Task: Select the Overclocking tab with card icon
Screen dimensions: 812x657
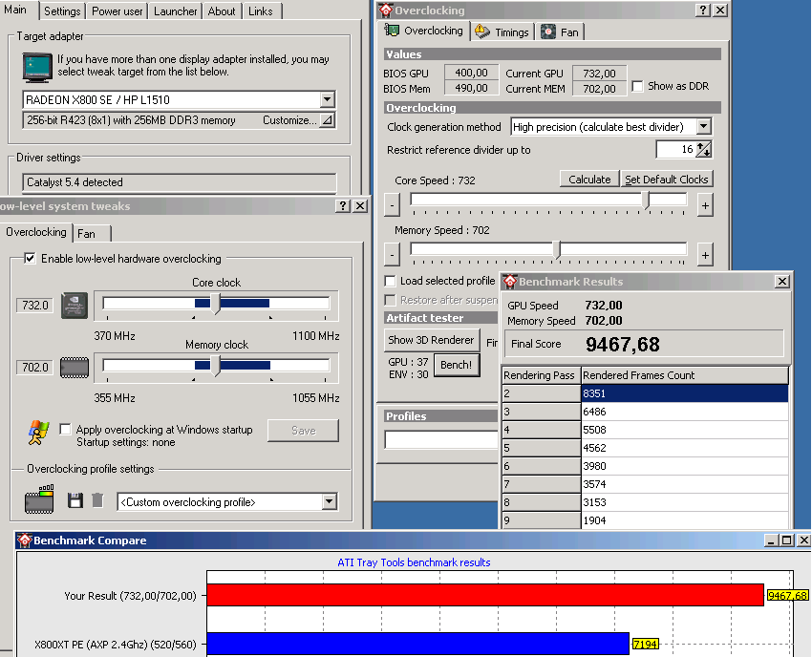Action: (x=424, y=31)
